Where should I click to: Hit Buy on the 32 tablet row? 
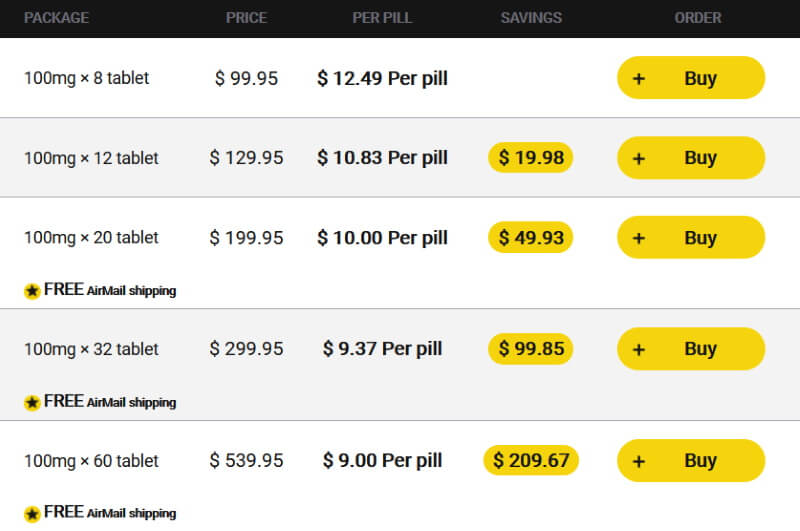(x=691, y=349)
